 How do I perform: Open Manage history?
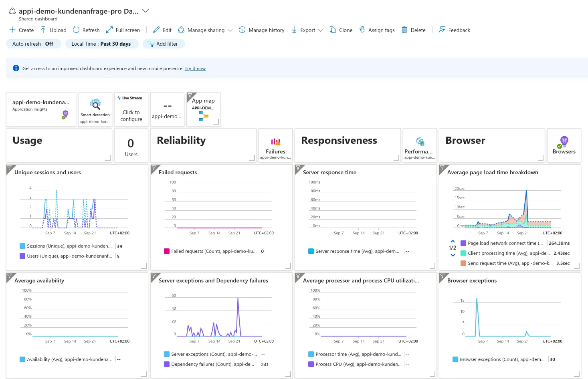pos(262,30)
